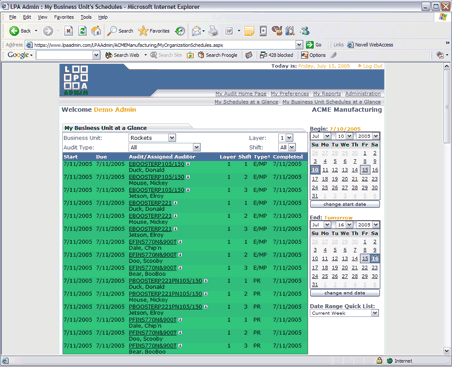Select day 11 in the Begin calendar
The height and width of the screenshot is (370, 452).
pos(325,170)
